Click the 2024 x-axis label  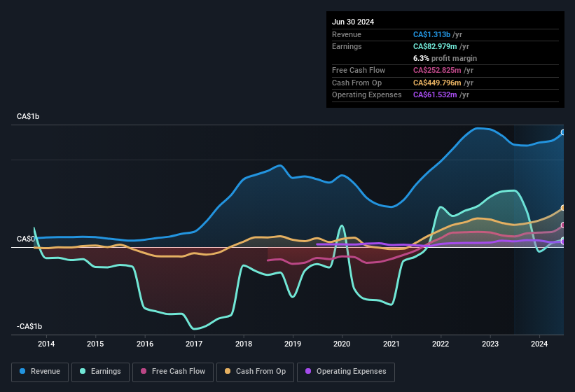pyautogui.click(x=539, y=344)
